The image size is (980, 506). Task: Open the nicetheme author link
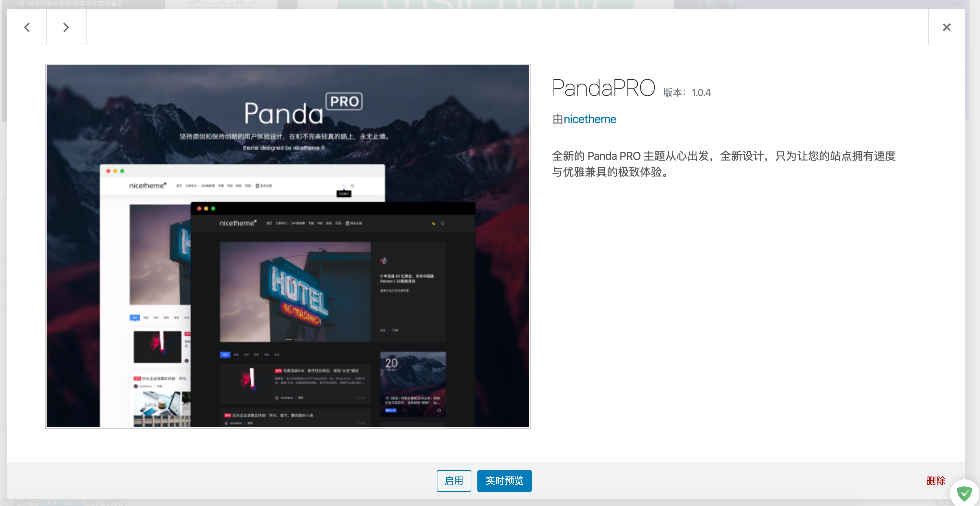coord(590,120)
